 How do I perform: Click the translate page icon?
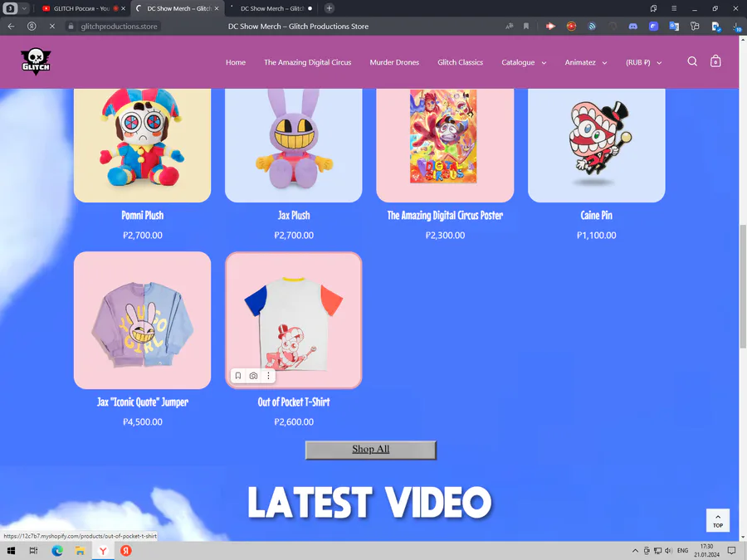510,27
